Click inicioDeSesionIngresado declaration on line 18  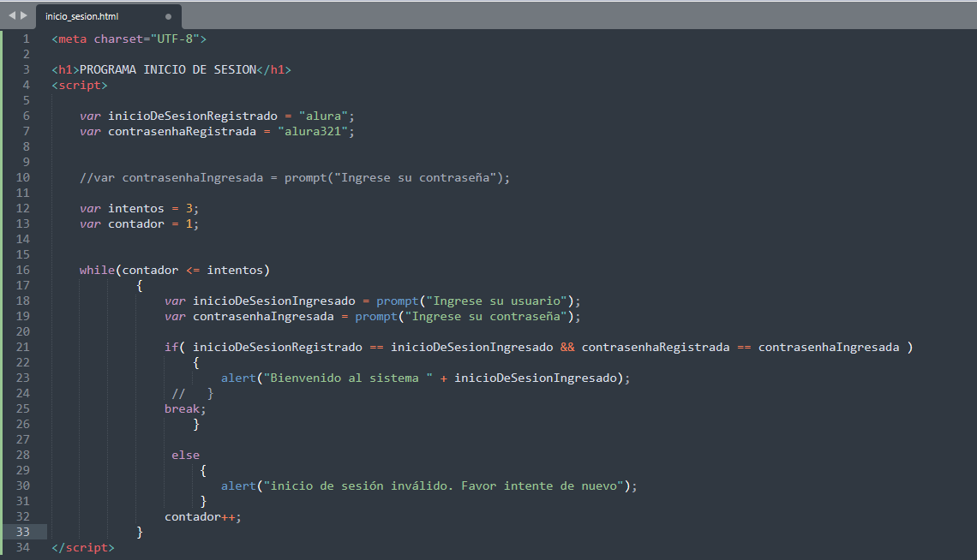coord(273,301)
